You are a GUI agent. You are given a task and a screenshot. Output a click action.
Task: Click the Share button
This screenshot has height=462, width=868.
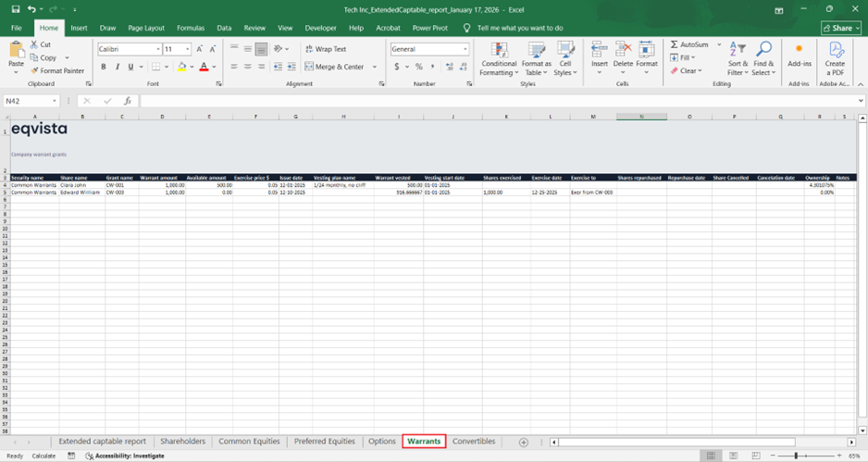tap(839, 28)
